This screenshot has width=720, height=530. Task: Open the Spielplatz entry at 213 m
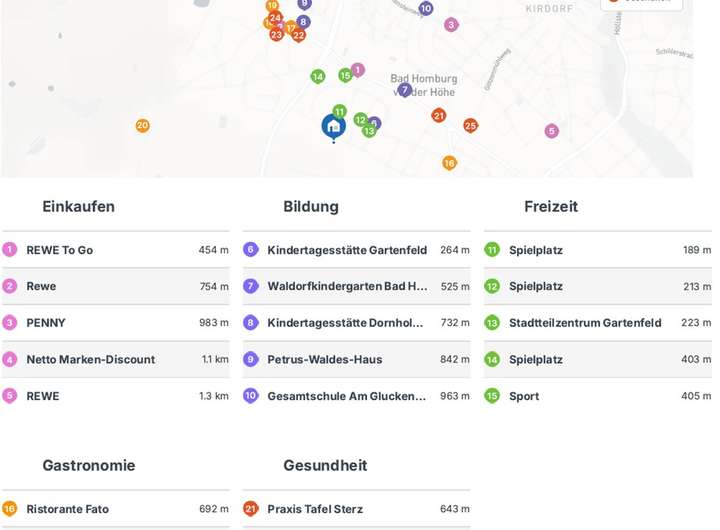pos(598,286)
